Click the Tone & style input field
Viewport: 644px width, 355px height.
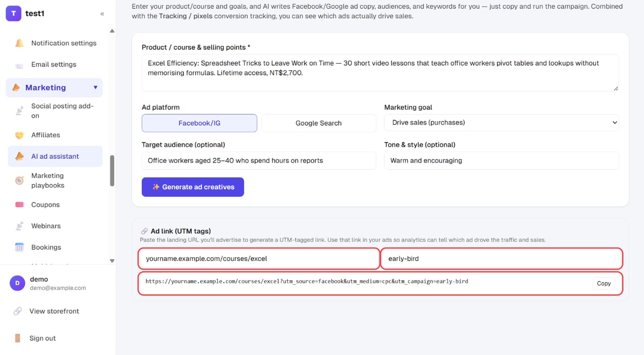[x=501, y=161]
